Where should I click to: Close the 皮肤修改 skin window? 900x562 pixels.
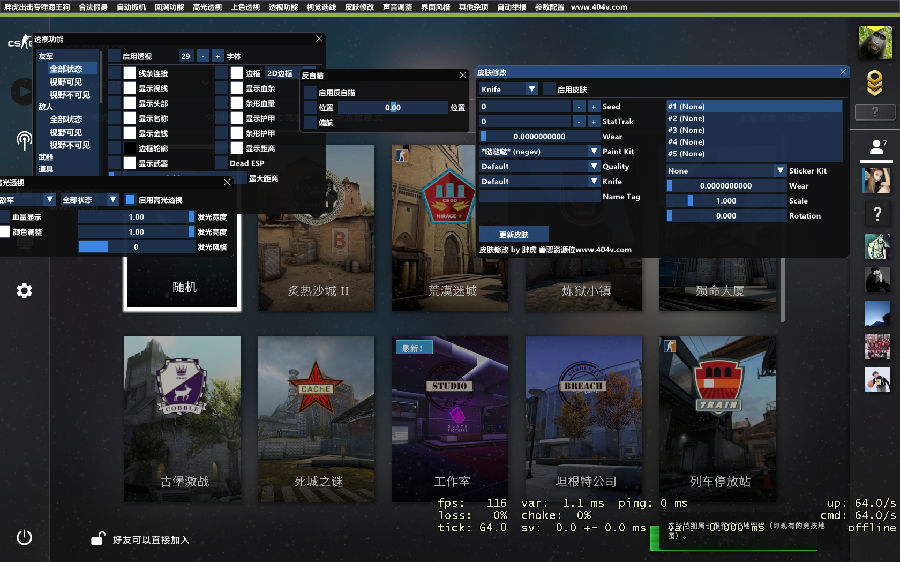click(x=843, y=72)
